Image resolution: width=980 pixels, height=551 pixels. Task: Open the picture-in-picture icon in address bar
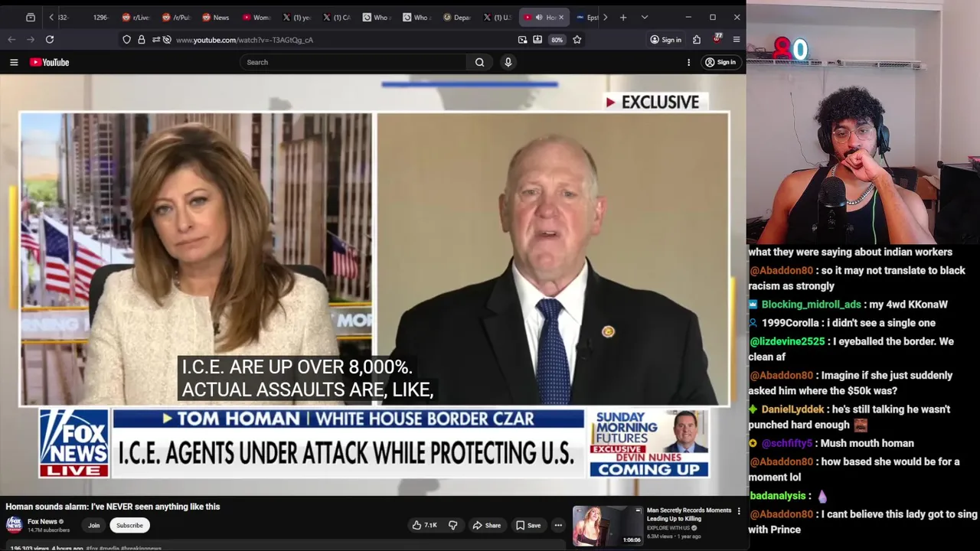pos(522,39)
